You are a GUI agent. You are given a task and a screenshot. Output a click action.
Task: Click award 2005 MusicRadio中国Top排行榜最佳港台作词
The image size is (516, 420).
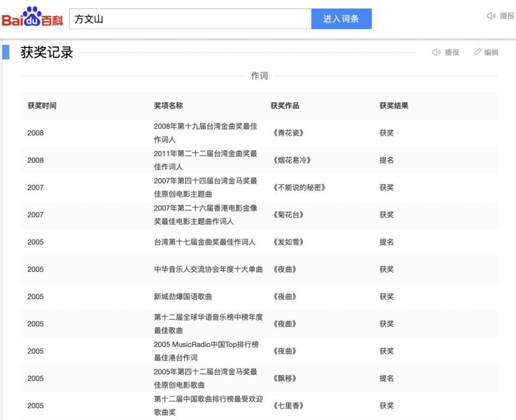coord(206,351)
